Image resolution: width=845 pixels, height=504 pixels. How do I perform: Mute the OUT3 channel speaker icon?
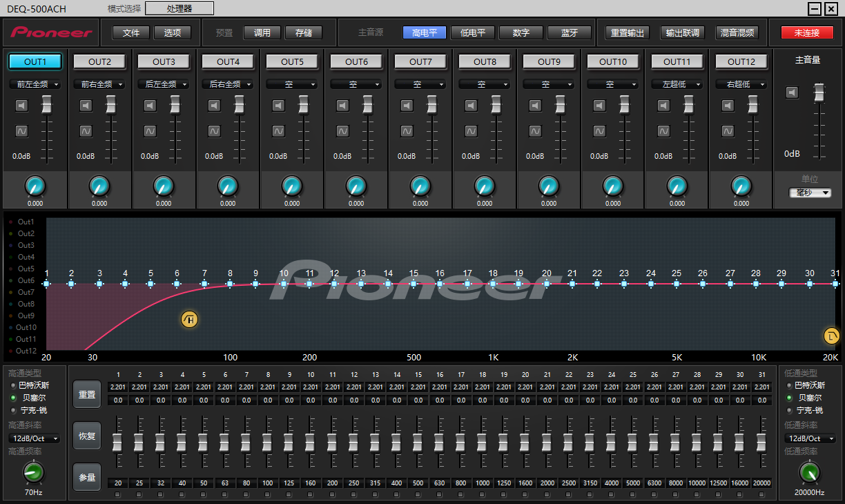pyautogui.click(x=150, y=106)
